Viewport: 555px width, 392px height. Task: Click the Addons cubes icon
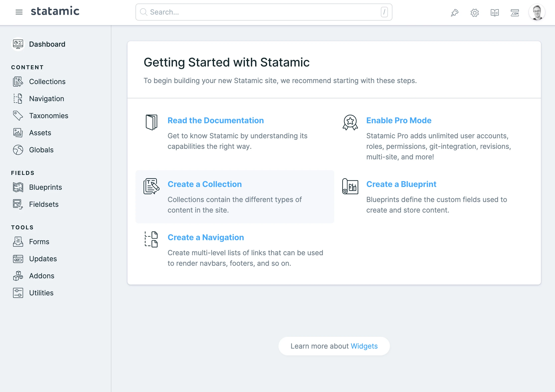pos(18,276)
